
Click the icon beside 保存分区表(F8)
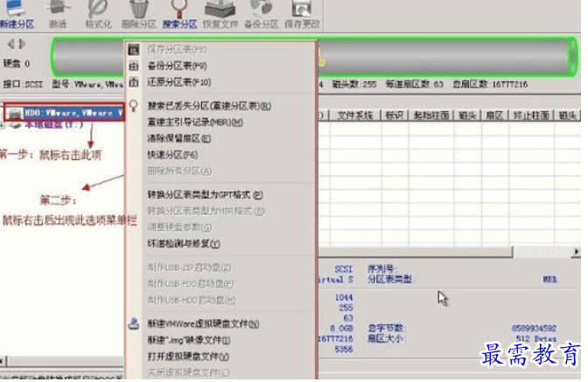click(134, 50)
